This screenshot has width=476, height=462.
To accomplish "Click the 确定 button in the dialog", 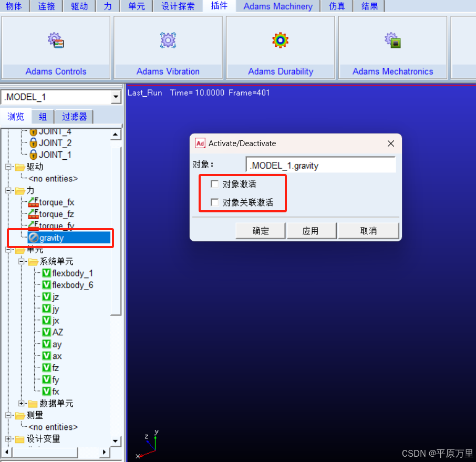I will 260,230.
